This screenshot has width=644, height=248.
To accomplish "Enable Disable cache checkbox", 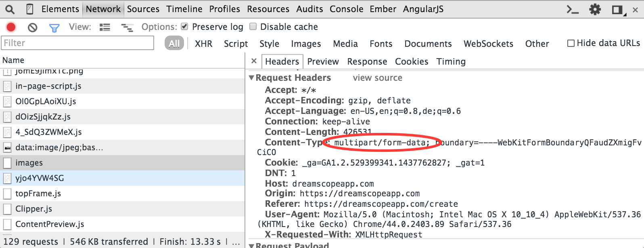I will [253, 27].
